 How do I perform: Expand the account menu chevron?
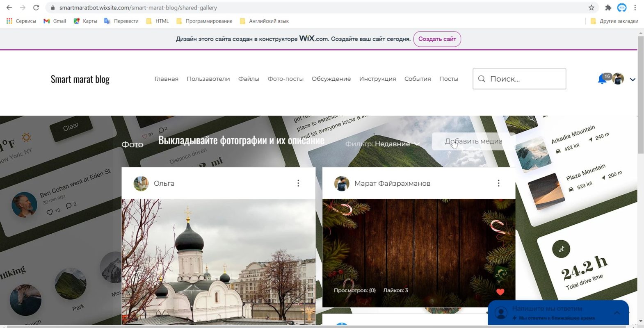tap(633, 80)
